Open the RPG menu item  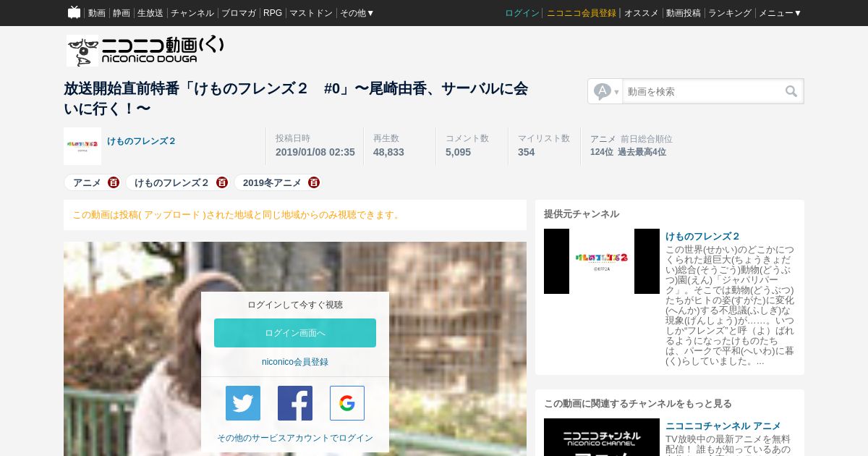(x=273, y=13)
